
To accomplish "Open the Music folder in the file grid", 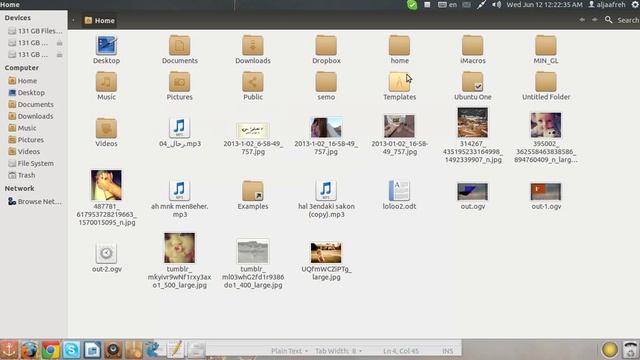I will click(106, 82).
